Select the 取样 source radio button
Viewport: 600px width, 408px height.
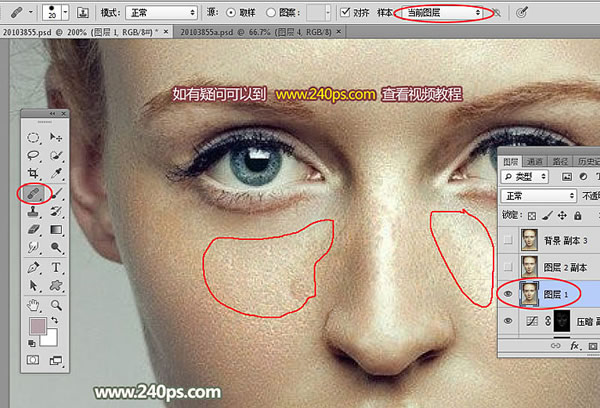231,13
